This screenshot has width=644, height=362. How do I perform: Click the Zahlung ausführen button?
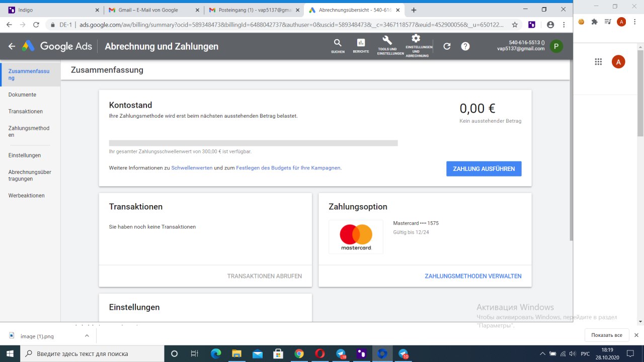pyautogui.click(x=484, y=169)
